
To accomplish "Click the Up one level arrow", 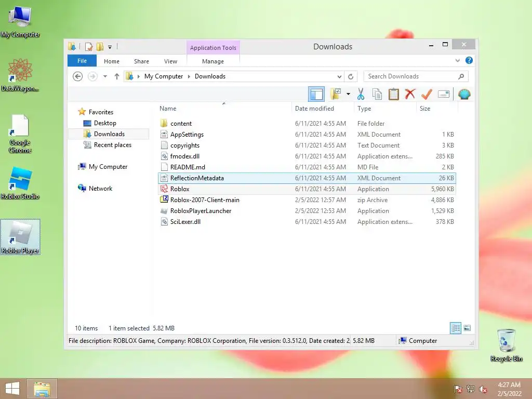I will [x=117, y=76].
